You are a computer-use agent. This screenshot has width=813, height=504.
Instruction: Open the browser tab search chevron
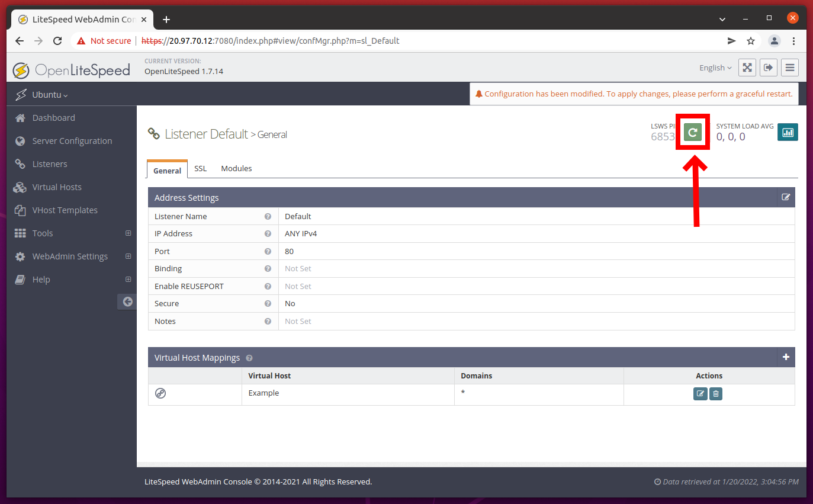722,19
